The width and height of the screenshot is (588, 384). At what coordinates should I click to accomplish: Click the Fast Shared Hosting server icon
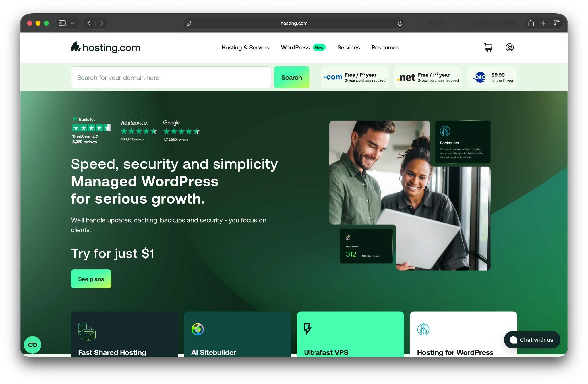(x=87, y=331)
